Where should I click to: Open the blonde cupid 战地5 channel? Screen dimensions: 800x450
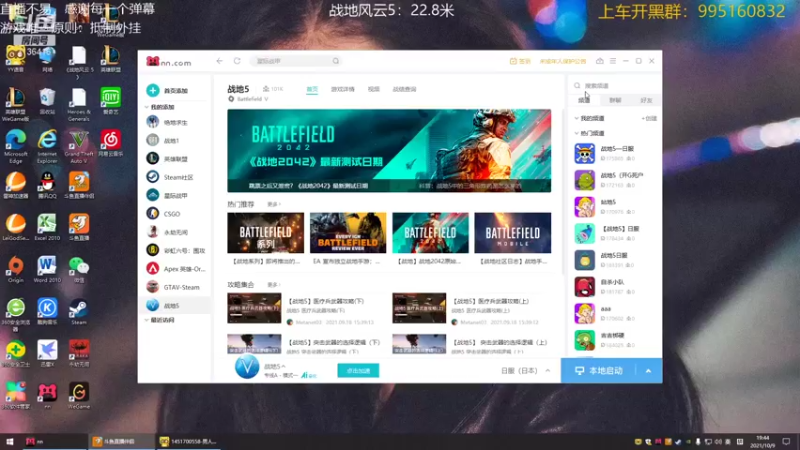(x=615, y=207)
